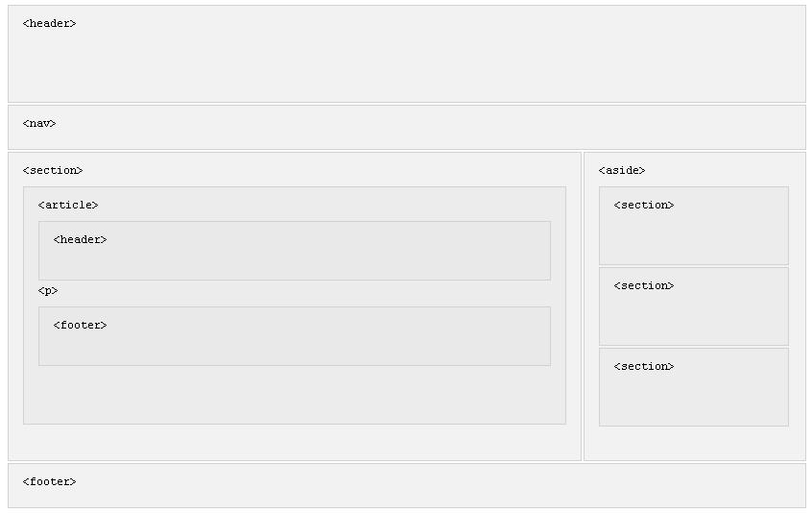812x513 pixels.
Task: Click empty space below article's footer box
Action: pyautogui.click(x=294, y=395)
